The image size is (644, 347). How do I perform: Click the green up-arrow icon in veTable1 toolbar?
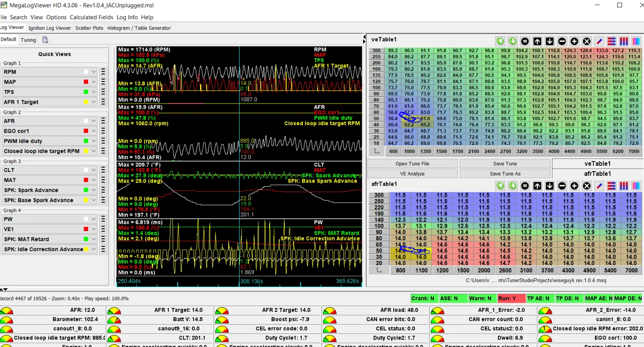pyautogui.click(x=500, y=41)
